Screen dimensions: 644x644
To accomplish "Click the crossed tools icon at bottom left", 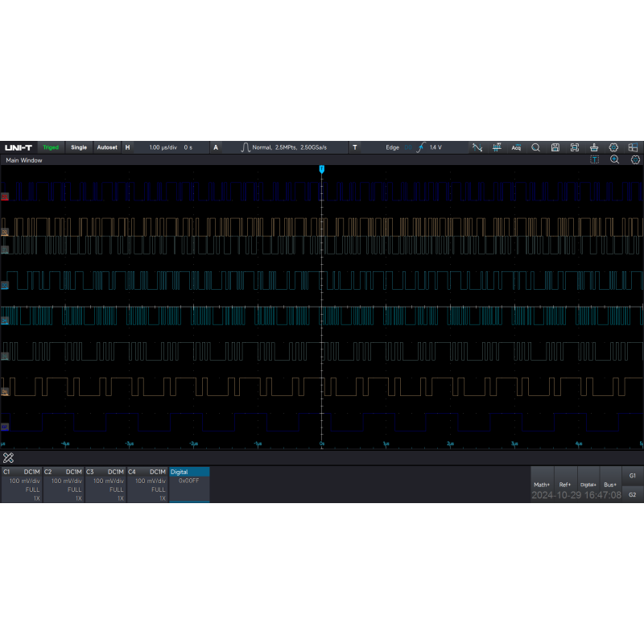I will pyautogui.click(x=8, y=457).
